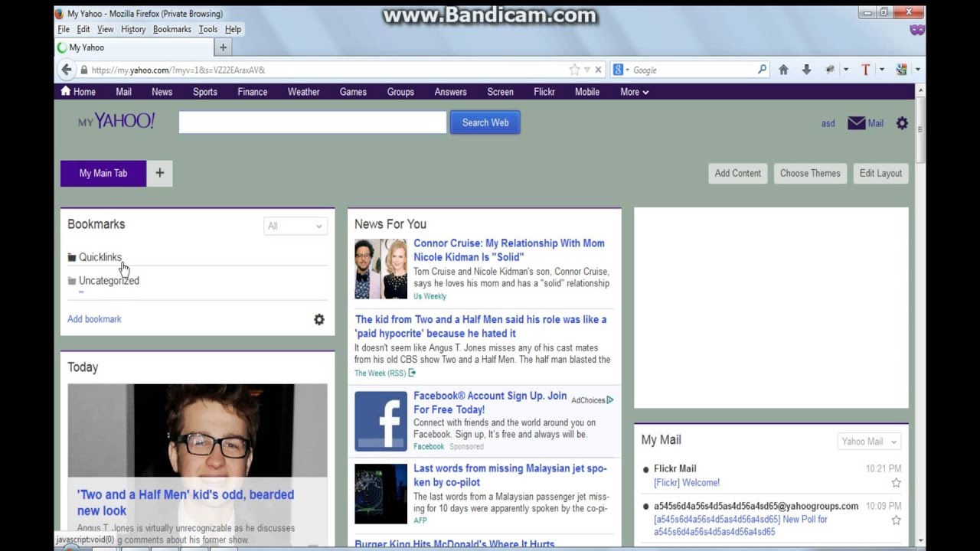Open 'Two and a Half Men' kid's headline
This screenshot has height=551, width=980.
(x=185, y=503)
